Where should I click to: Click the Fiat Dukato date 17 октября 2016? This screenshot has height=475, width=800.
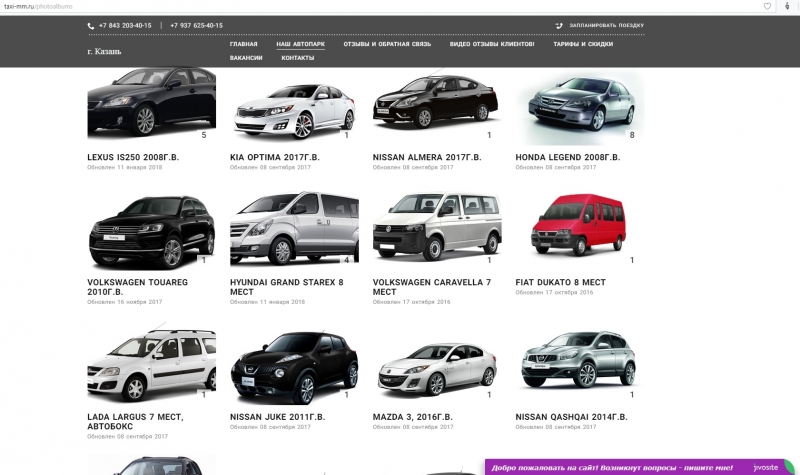[x=555, y=292]
